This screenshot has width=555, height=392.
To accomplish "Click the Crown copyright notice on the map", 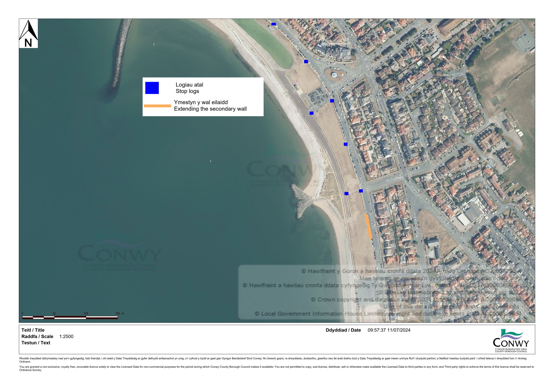I will [416, 300].
